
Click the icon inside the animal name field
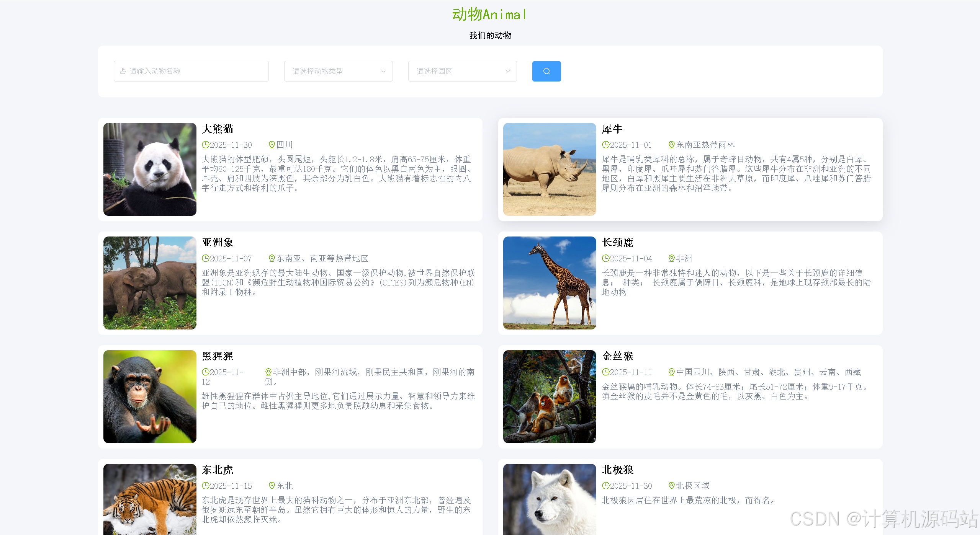pos(123,71)
